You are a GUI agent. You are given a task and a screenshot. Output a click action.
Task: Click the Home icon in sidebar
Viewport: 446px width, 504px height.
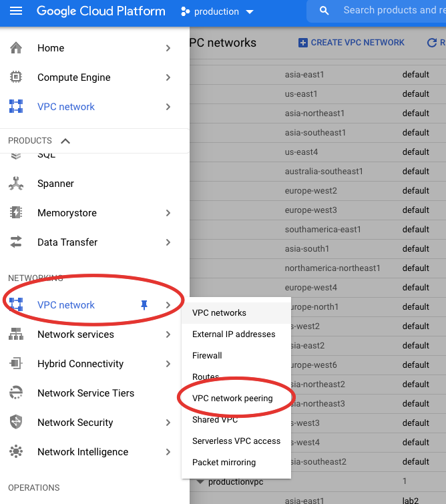(16, 48)
